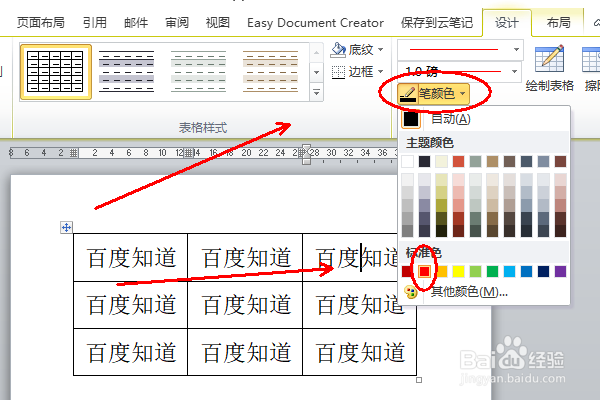Click the third row, first column 百度知道 cell
This screenshot has height=400, width=600.
[x=130, y=352]
